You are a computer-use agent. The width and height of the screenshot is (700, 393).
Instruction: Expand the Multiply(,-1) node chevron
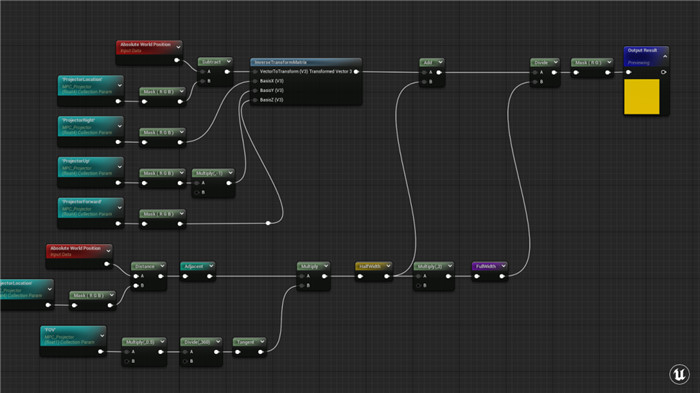tap(230, 173)
